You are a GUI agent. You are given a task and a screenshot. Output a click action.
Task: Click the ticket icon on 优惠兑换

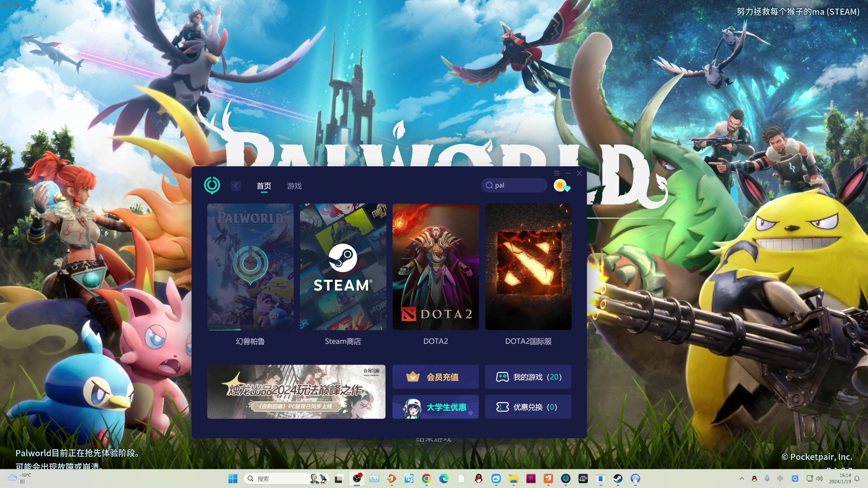[x=502, y=407]
